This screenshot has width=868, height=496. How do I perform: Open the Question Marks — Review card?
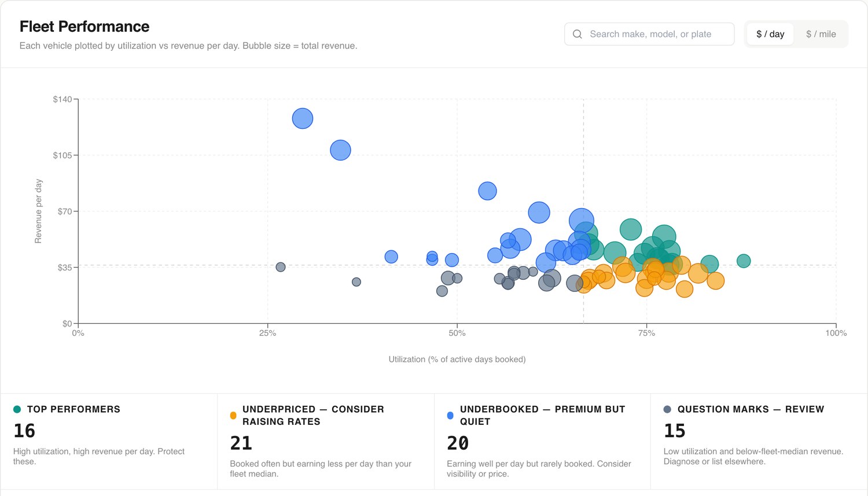(x=759, y=442)
